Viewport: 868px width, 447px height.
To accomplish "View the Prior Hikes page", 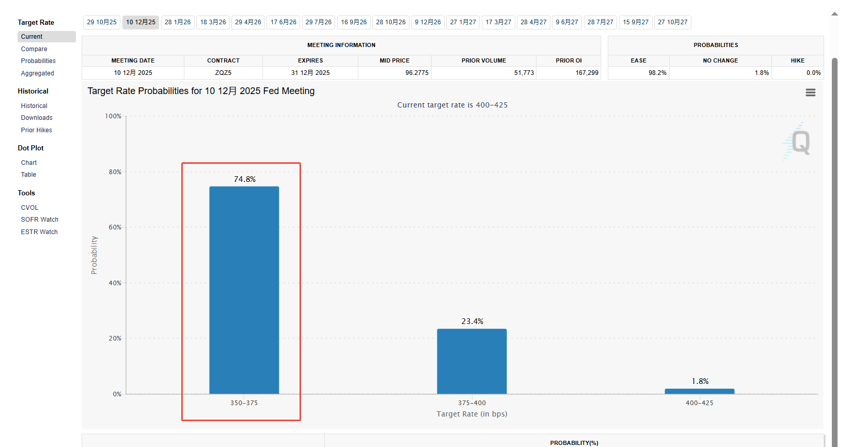I will 36,130.
